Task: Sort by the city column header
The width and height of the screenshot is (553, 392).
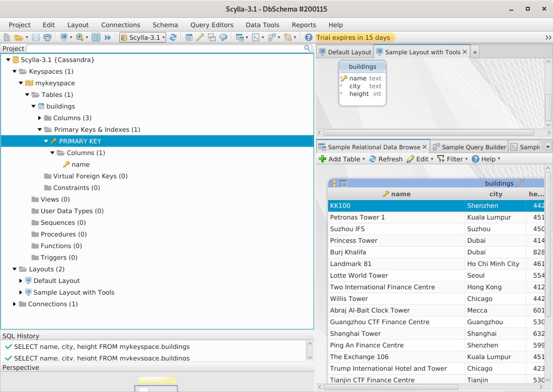Action: 495,194
